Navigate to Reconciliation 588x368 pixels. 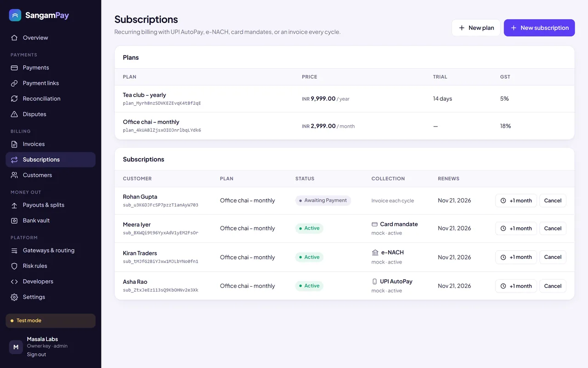[x=51, y=98]
